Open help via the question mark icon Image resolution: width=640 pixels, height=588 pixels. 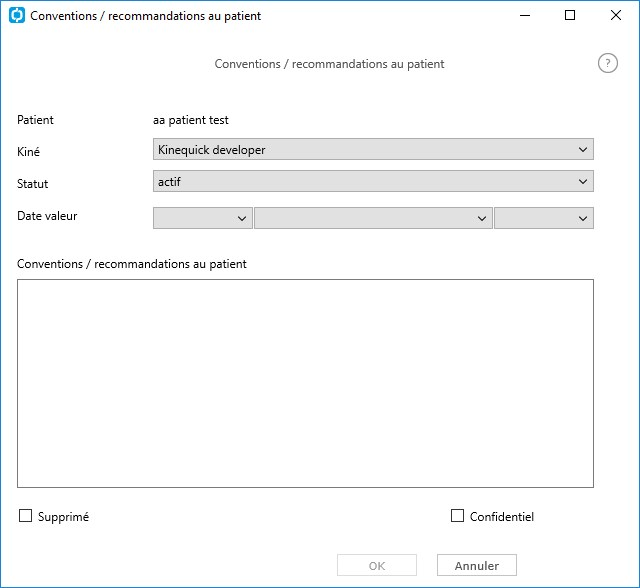(x=608, y=64)
